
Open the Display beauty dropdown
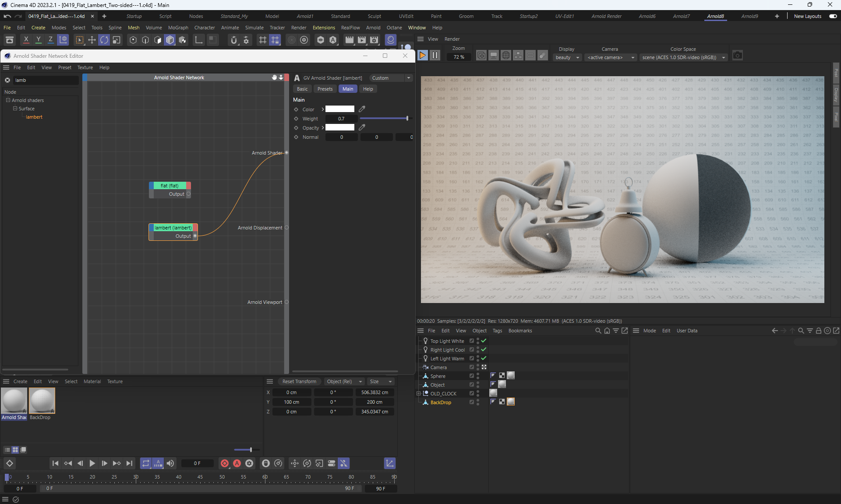tap(567, 57)
